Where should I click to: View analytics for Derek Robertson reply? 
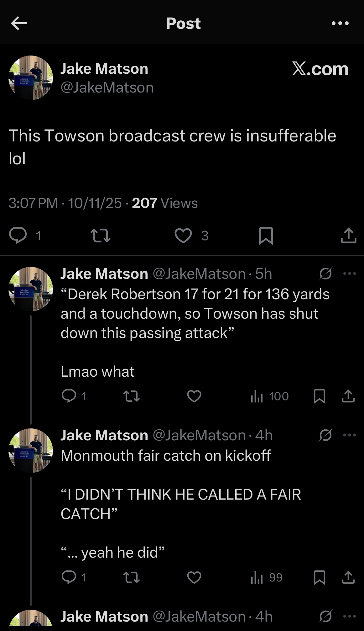(270, 396)
